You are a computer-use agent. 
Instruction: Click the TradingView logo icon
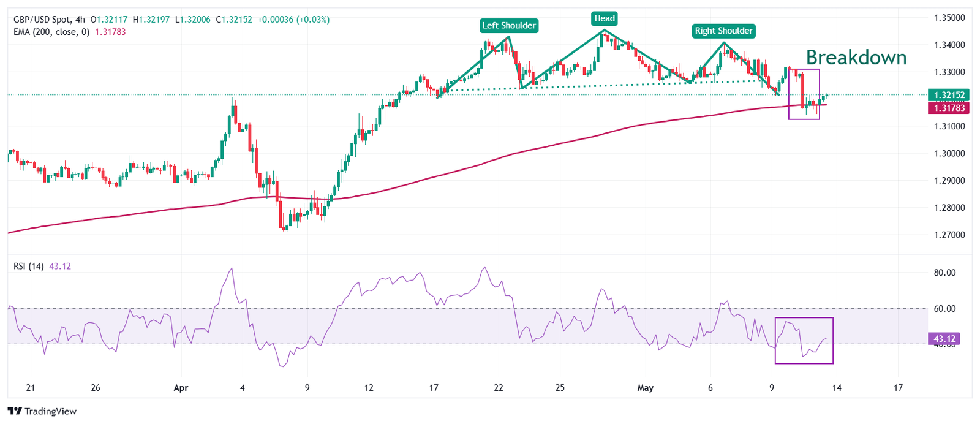[15, 411]
